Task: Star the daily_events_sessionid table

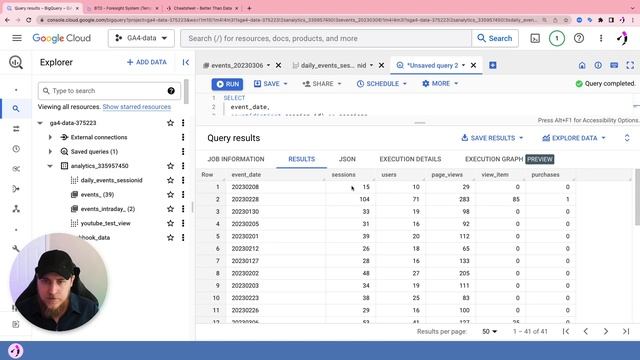Action: pos(170,180)
